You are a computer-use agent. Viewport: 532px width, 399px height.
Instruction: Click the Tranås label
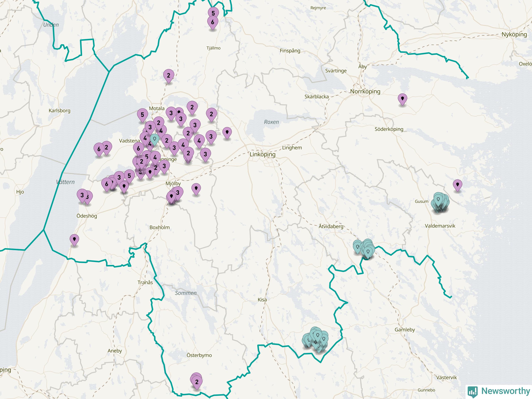click(x=145, y=282)
